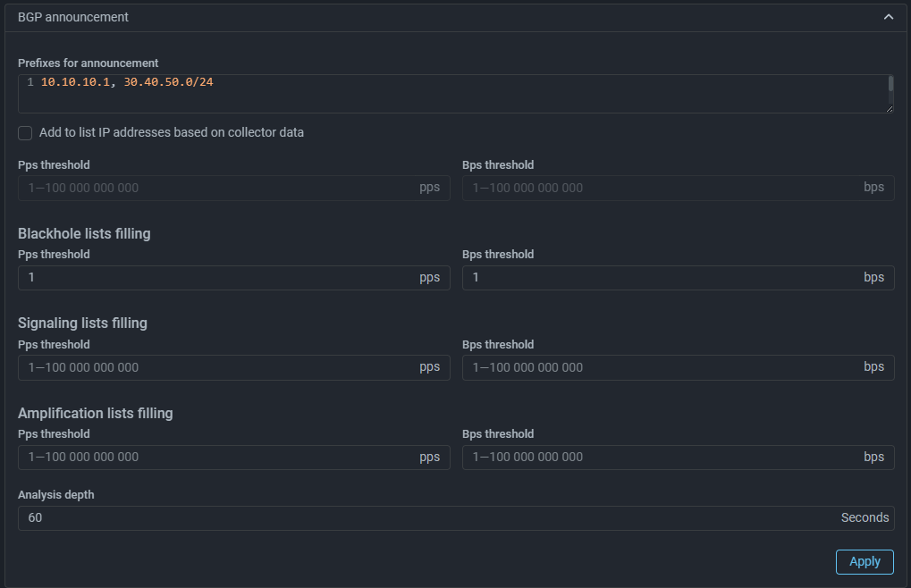911x588 pixels.
Task: Click the Analysis depth seconds field
Action: 429,518
